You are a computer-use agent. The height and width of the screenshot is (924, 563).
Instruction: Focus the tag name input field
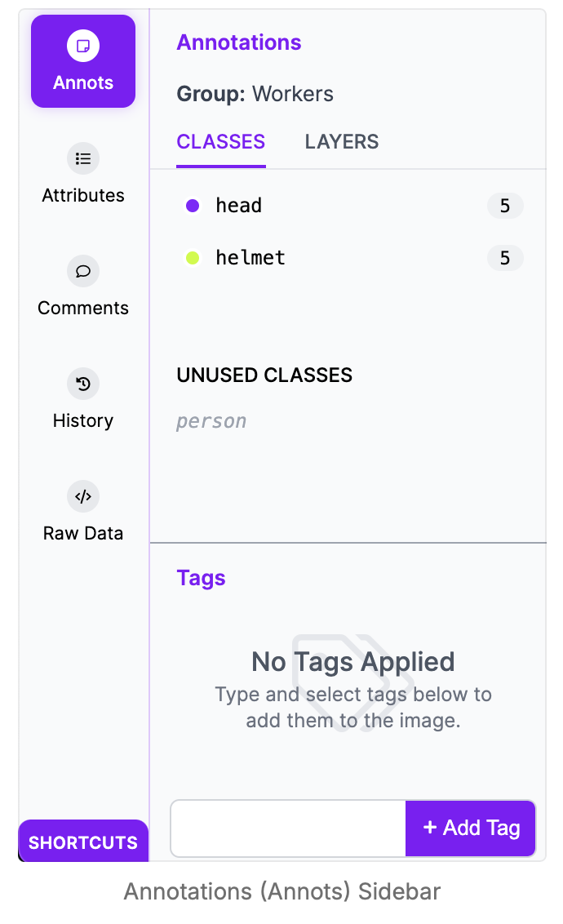coord(288,828)
